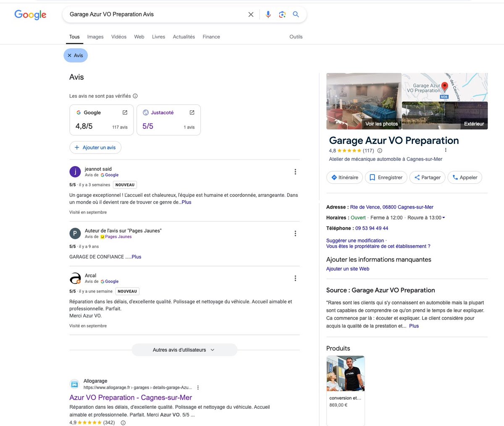504x426 pixels.
Task: Open Google Lens image search
Action: [x=282, y=14]
